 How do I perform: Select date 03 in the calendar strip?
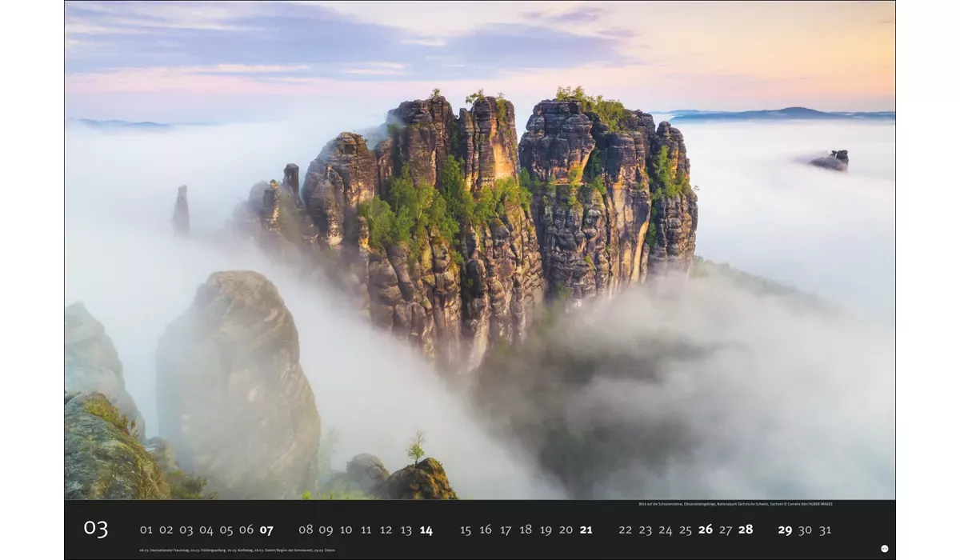[x=186, y=530]
